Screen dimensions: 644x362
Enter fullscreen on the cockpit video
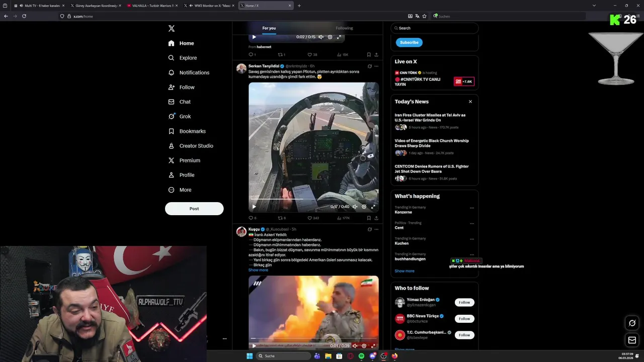tap(373, 207)
